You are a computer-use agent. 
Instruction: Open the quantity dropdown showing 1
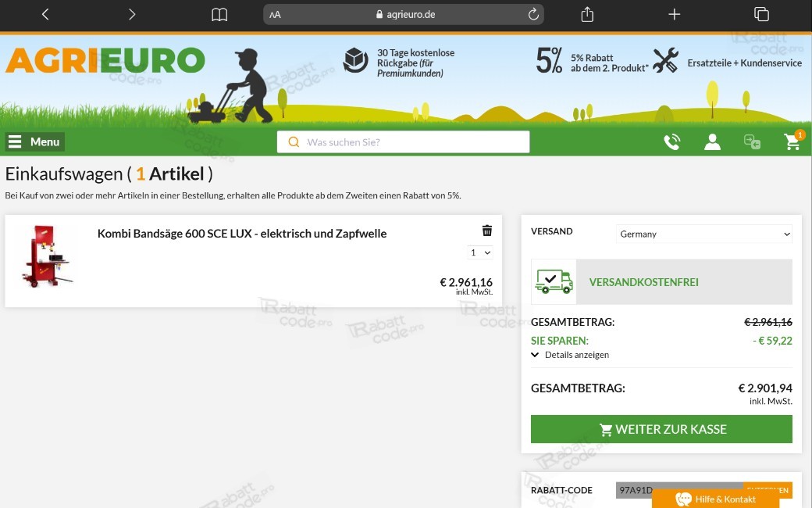click(479, 252)
